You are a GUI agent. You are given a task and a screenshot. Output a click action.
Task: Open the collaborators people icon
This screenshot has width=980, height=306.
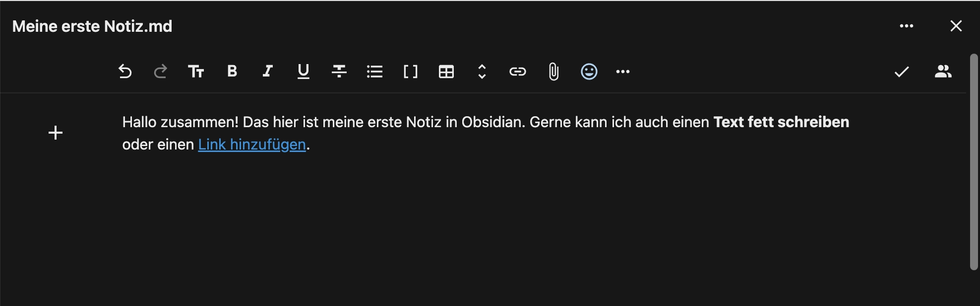[x=943, y=72]
